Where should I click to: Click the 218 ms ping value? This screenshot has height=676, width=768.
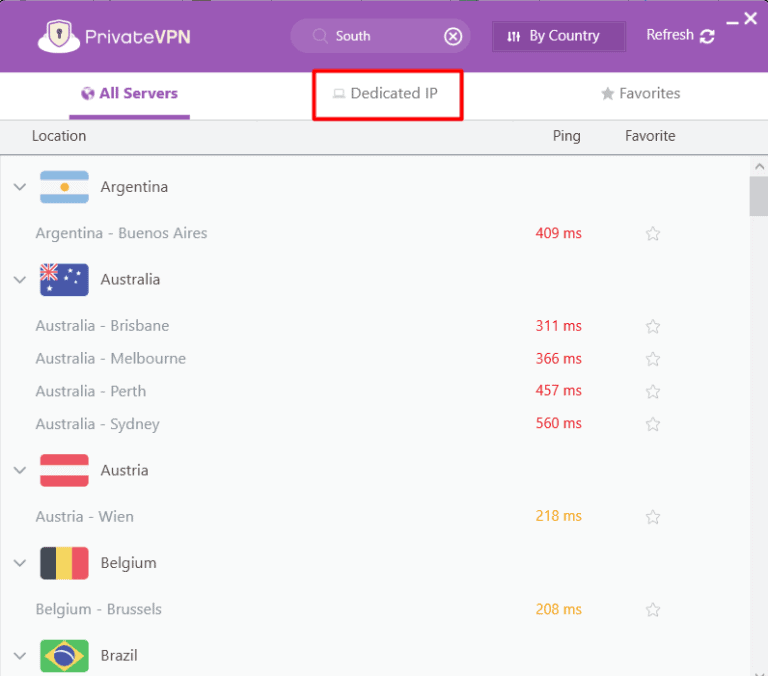click(558, 516)
